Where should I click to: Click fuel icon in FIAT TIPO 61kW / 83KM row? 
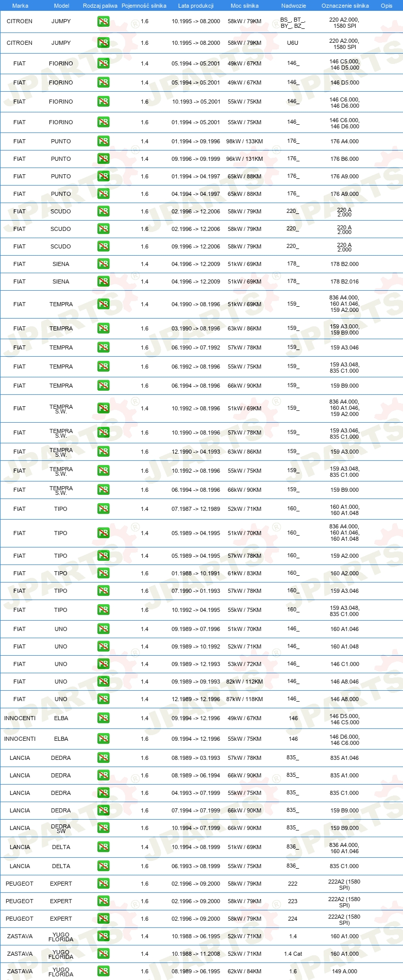click(x=103, y=573)
